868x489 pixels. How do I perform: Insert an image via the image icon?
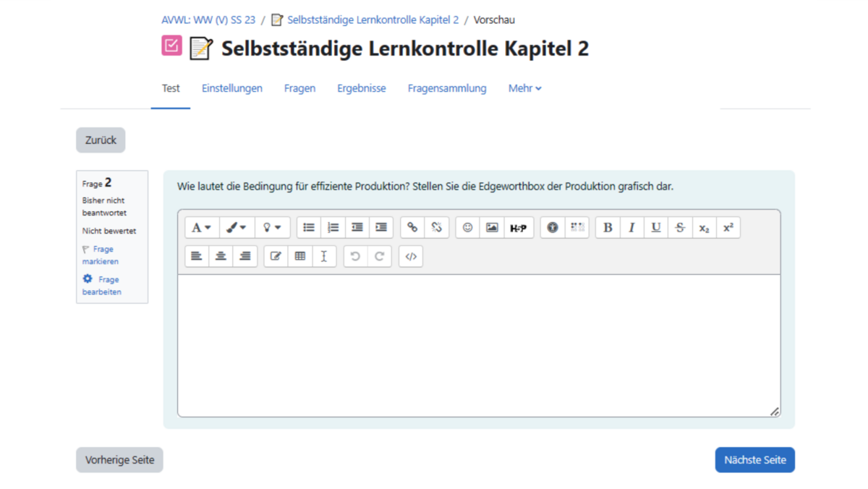point(492,228)
